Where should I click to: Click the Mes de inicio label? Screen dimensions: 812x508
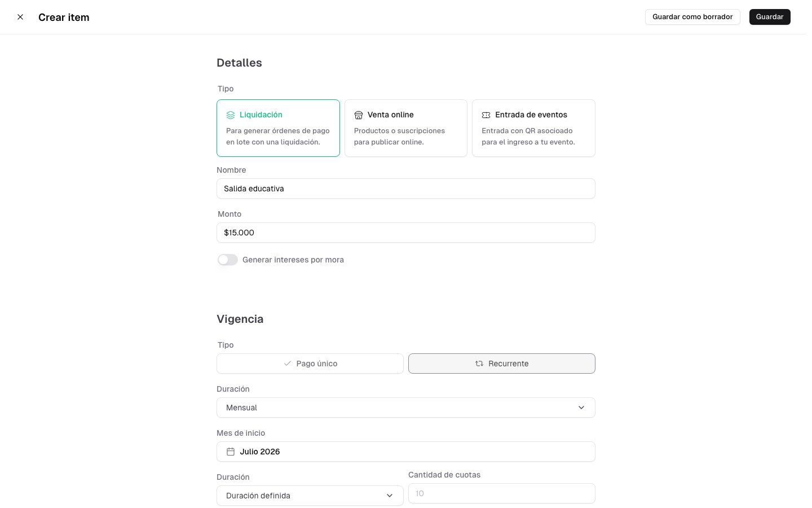click(241, 433)
